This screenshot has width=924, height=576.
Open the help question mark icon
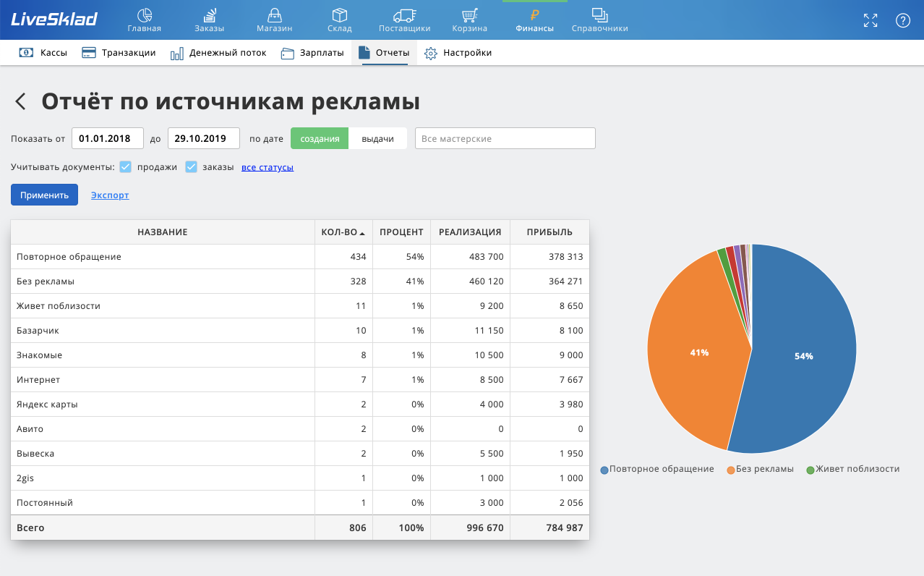902,20
